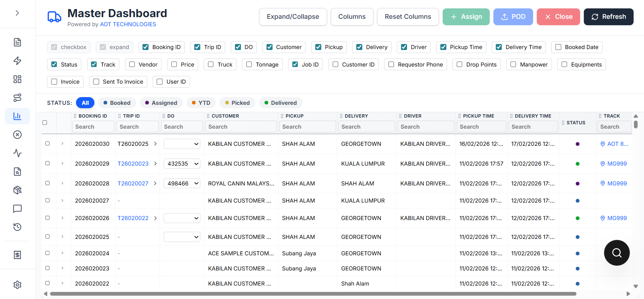
Task: Click the Assign button
Action: point(466,17)
